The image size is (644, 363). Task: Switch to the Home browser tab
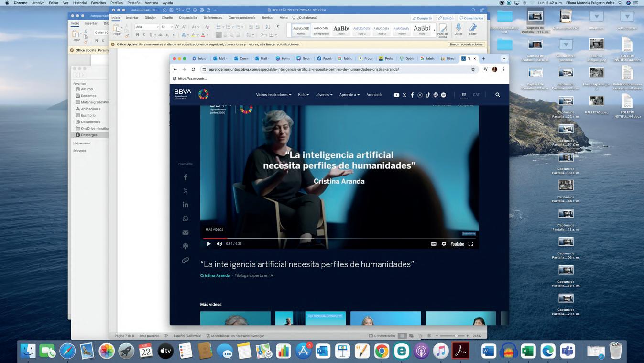pyautogui.click(x=284, y=59)
